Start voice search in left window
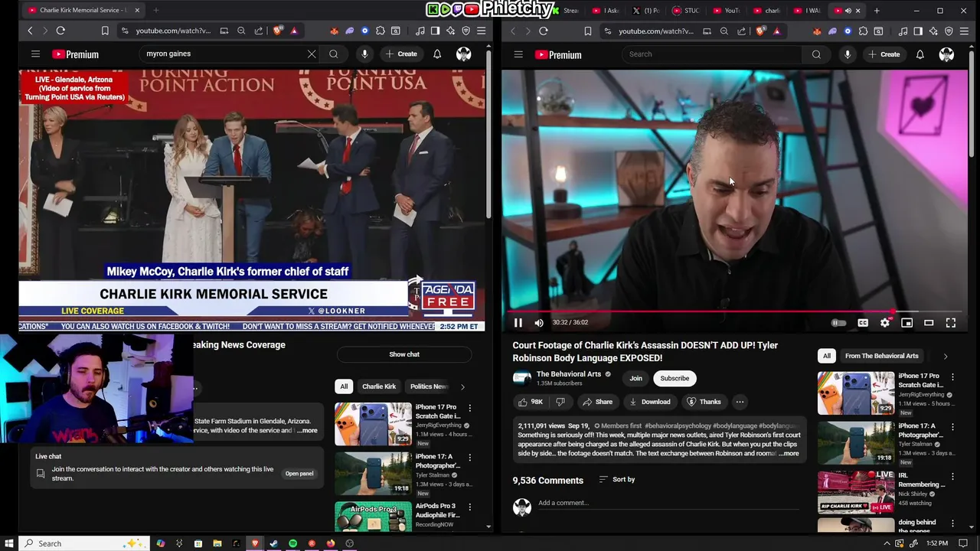 pyautogui.click(x=364, y=54)
